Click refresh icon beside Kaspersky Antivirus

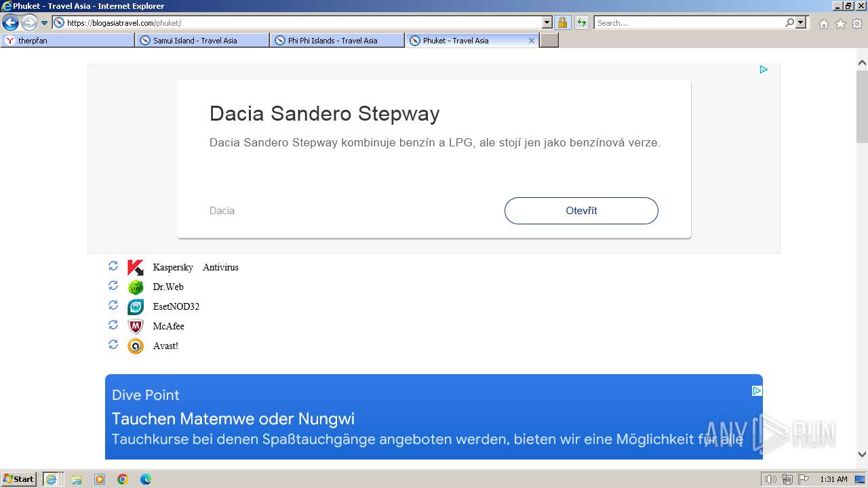pos(113,266)
